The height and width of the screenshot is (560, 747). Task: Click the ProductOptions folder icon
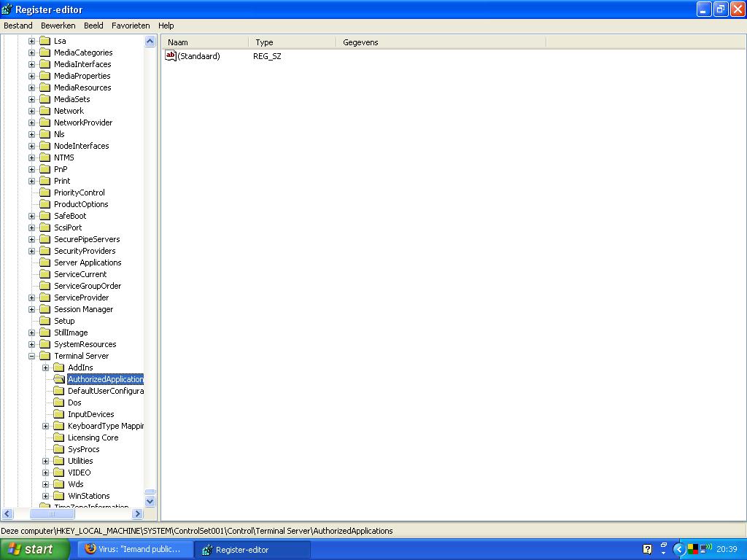44,204
